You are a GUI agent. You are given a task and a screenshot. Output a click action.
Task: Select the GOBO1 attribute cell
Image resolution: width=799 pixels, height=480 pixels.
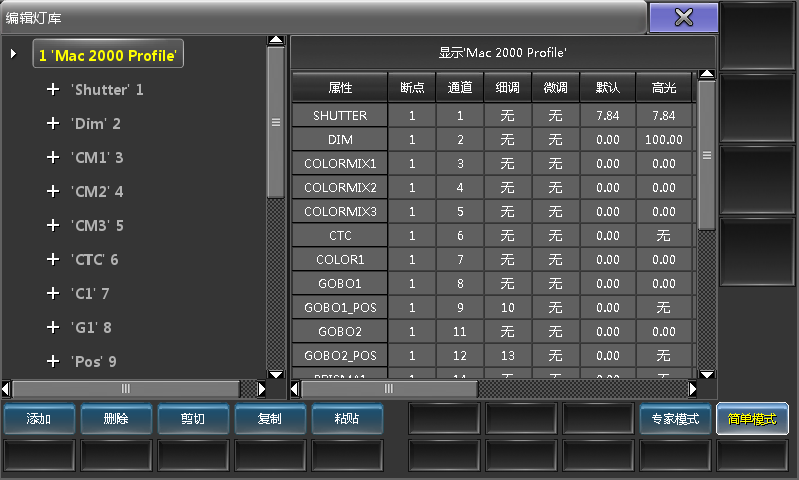340,283
